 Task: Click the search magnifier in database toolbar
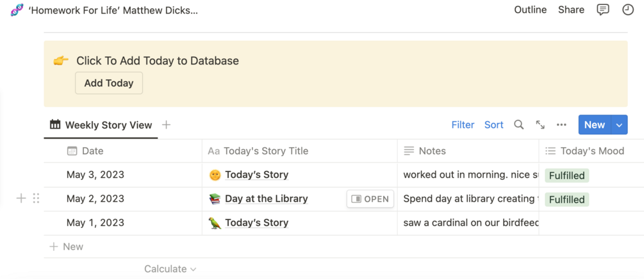tap(519, 125)
